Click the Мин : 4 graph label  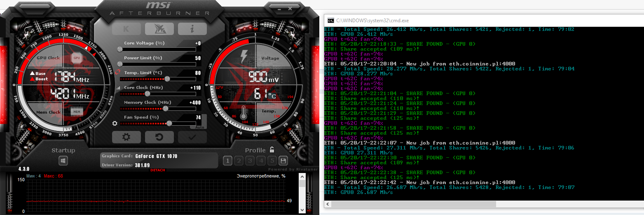click(x=34, y=176)
